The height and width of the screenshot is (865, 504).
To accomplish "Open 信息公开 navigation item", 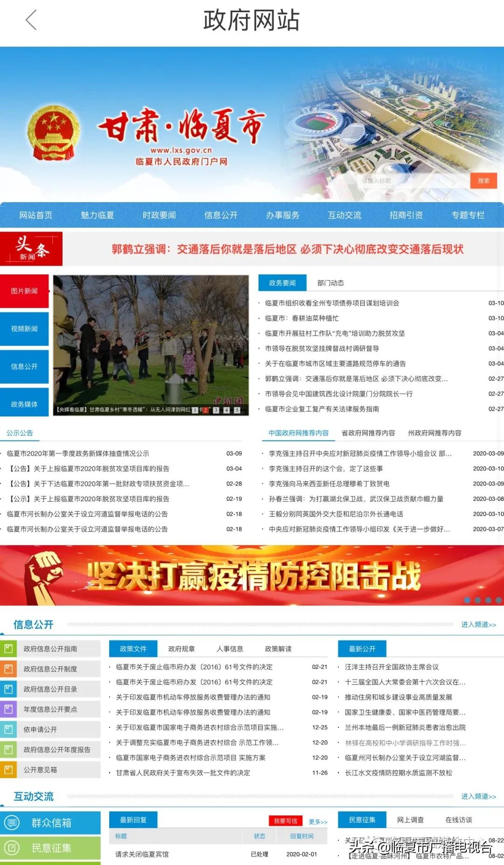I will pyautogui.click(x=221, y=215).
